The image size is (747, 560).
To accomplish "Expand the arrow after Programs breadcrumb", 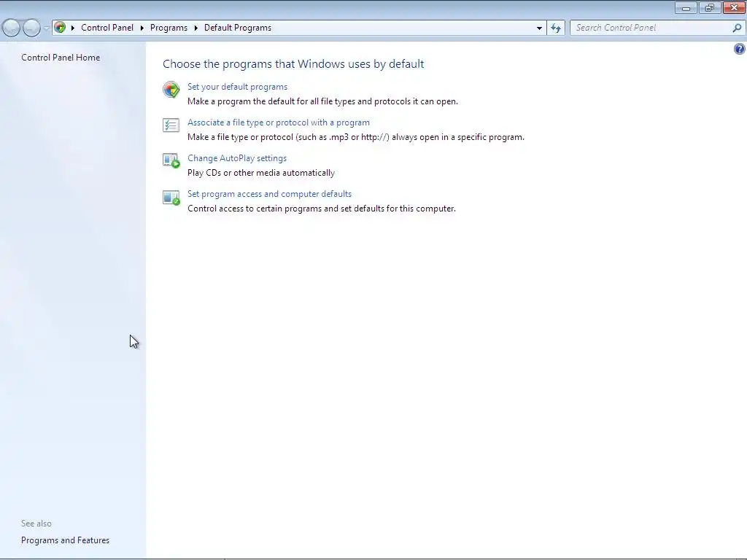I will click(196, 28).
